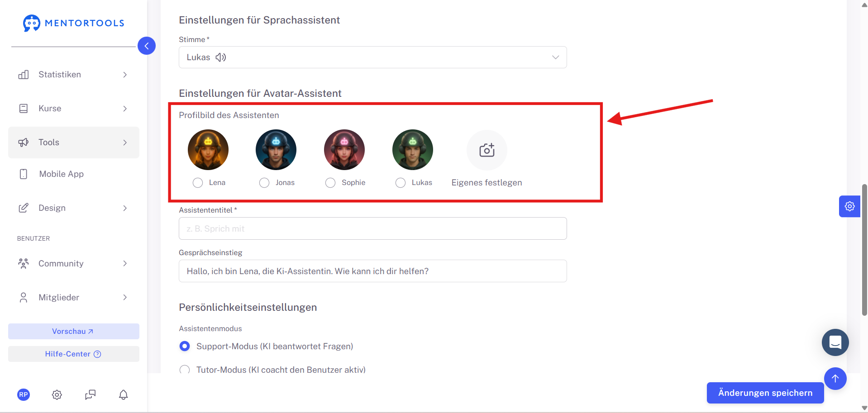Open notifications bell in sidebar footer
Screen dimensions: 868x413
pyautogui.click(x=124, y=395)
